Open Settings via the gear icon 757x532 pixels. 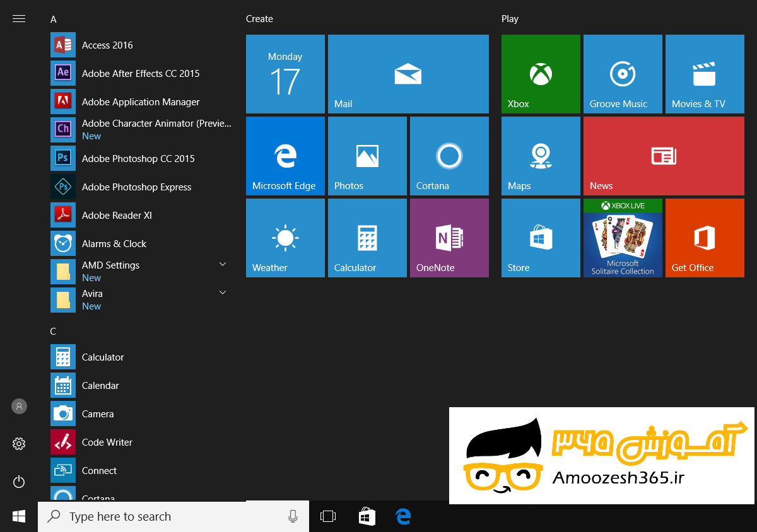(19, 444)
